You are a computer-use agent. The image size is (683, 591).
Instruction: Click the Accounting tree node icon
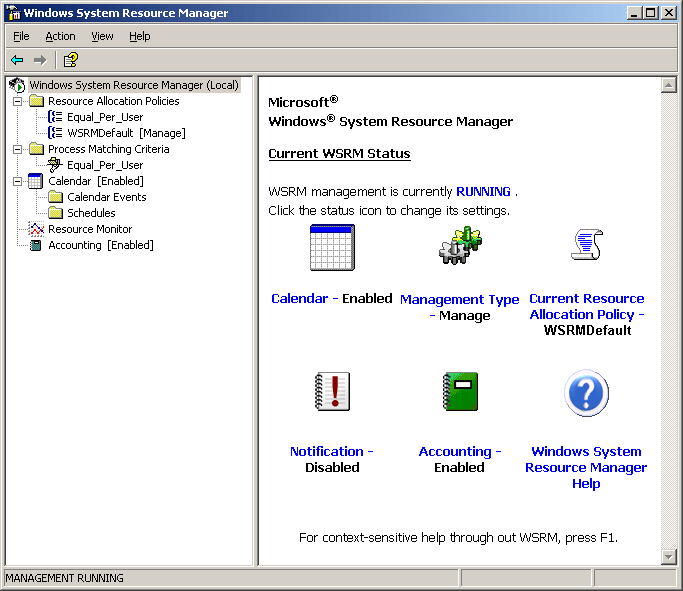[x=36, y=245]
